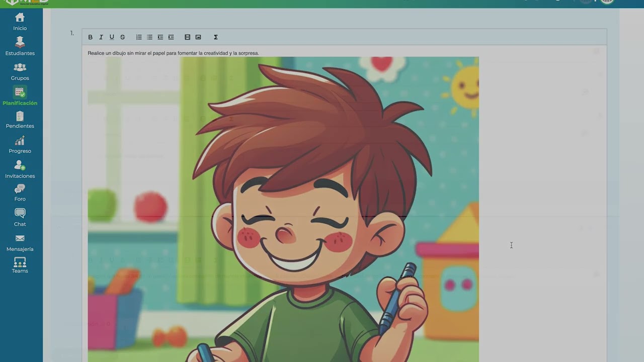Insert an image into the editor

click(x=198, y=37)
